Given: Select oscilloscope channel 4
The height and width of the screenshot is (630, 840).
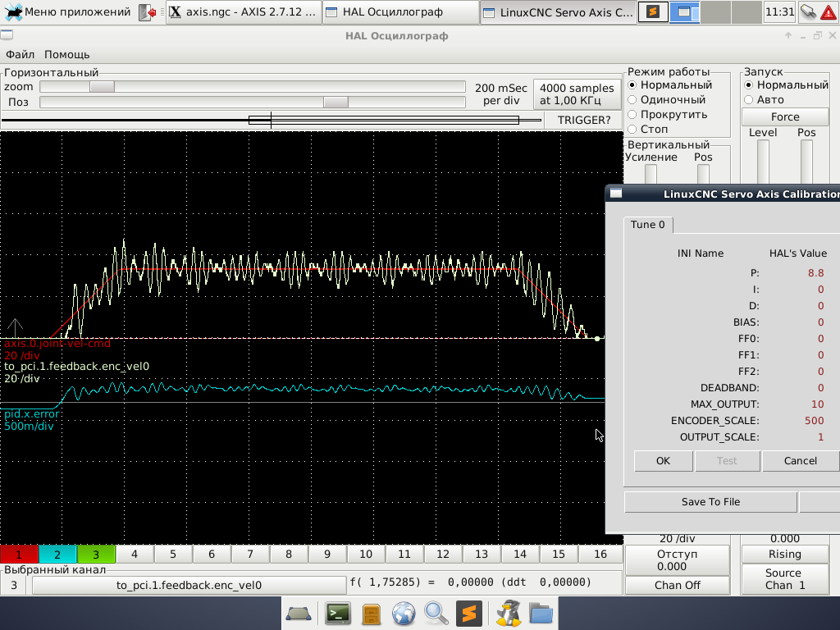Looking at the screenshot, I should point(135,555).
